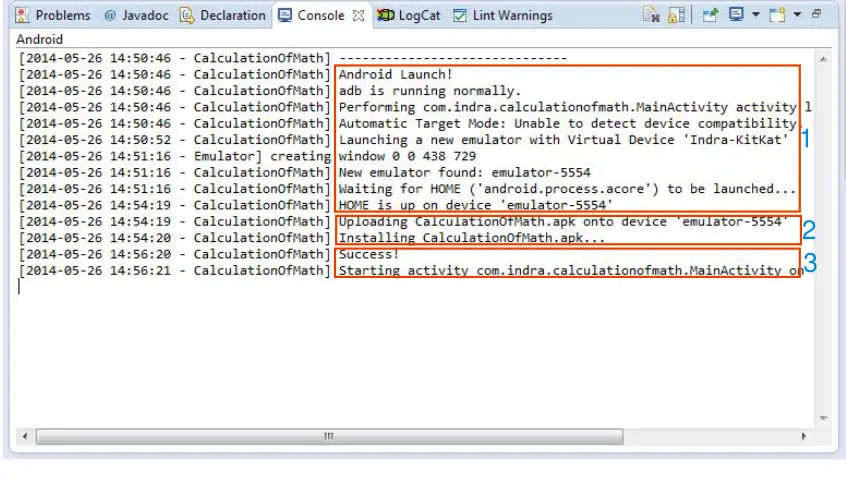The height and width of the screenshot is (484, 846).
Task: Click the Lint Warnings checkmark icon
Action: (x=460, y=16)
